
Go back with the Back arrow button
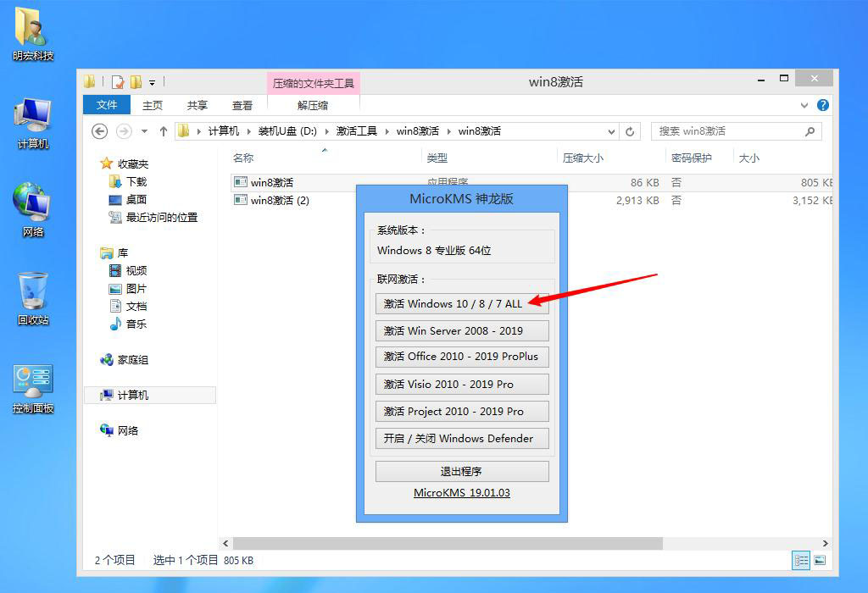pos(100,131)
